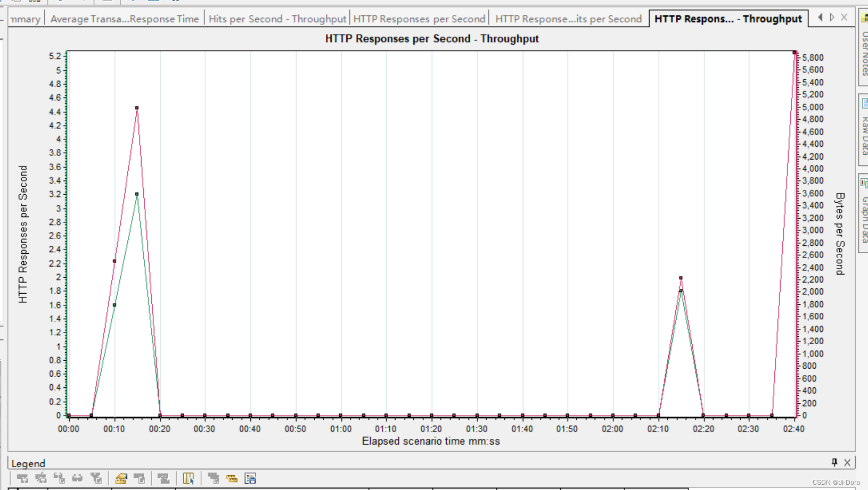This screenshot has height=490, width=868.
Task: Open the Graph Data side panel
Action: click(x=864, y=212)
